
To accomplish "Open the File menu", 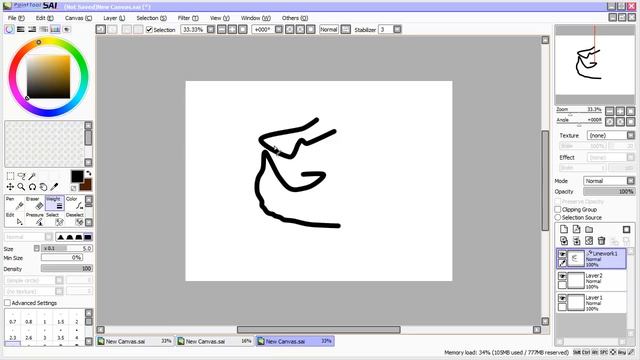I will click(16, 18).
